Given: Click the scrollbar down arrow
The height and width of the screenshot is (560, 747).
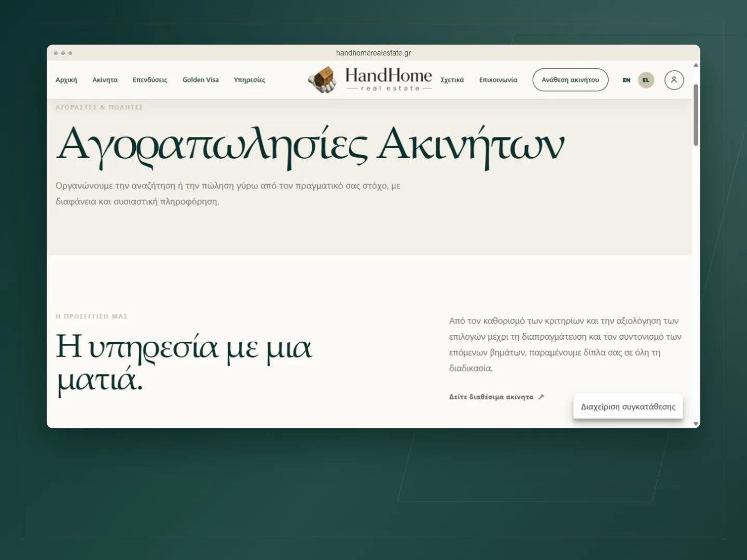Looking at the screenshot, I should point(696,424).
